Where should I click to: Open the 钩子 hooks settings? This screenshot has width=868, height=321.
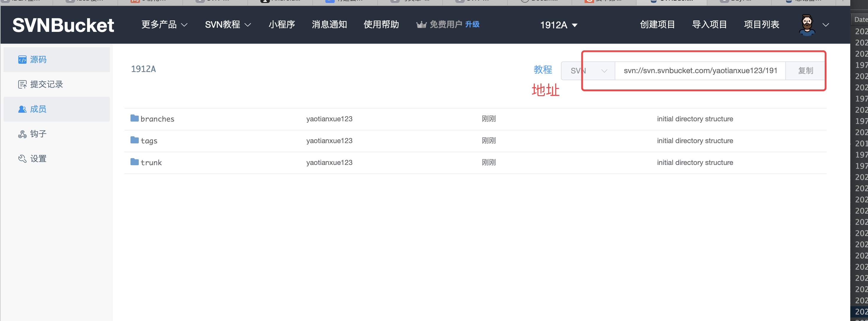point(38,134)
